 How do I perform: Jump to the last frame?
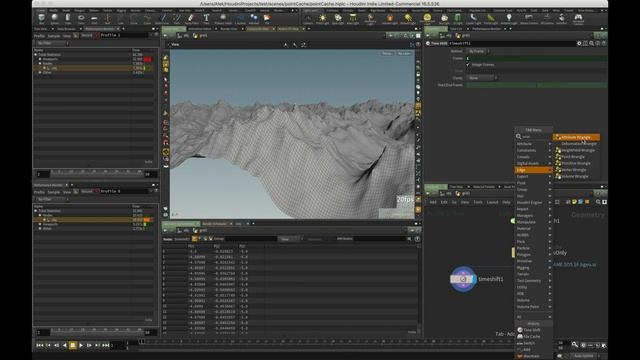106,345
